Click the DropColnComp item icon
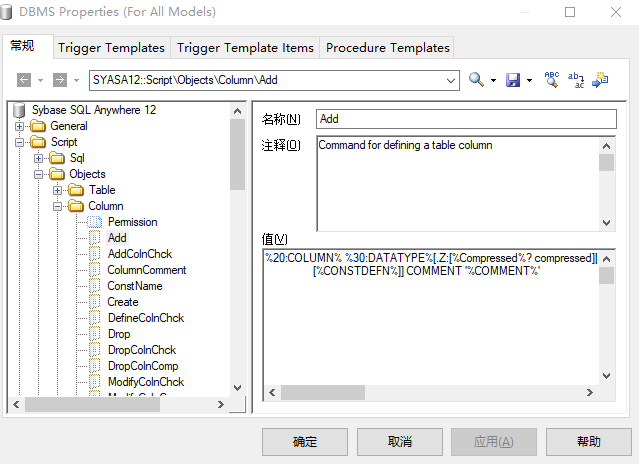 pos(95,366)
